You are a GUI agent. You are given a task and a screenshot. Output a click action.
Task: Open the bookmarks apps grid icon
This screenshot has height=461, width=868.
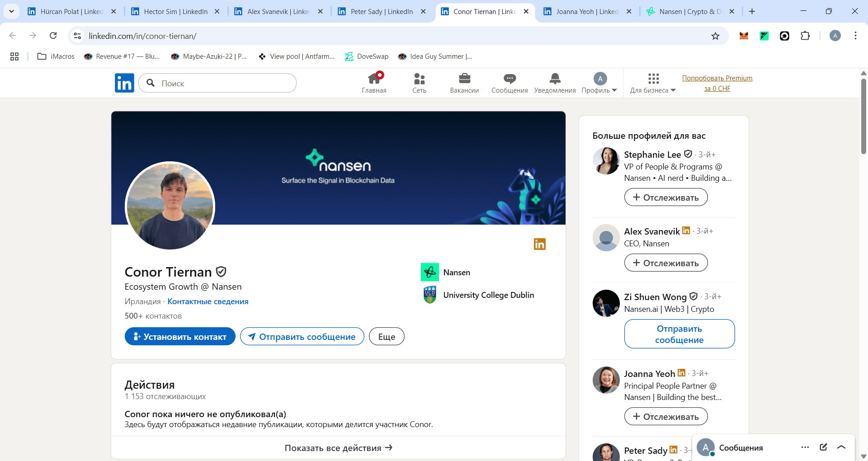tap(14, 56)
